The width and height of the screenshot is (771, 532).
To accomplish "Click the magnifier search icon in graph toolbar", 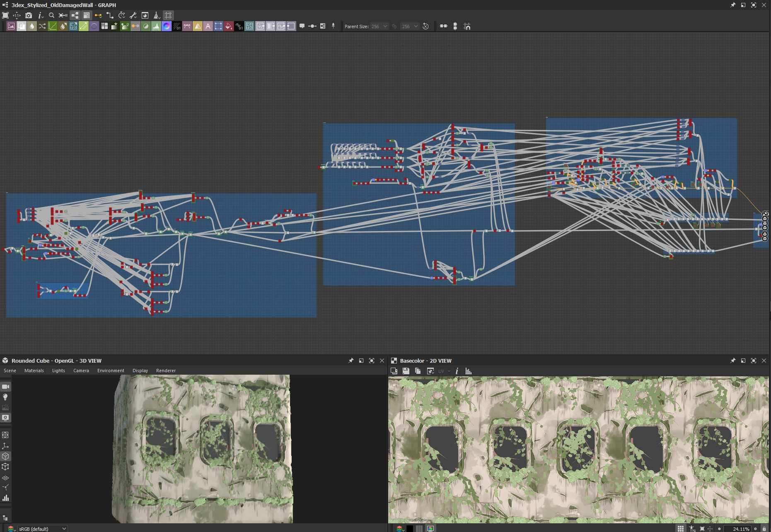I will point(51,15).
